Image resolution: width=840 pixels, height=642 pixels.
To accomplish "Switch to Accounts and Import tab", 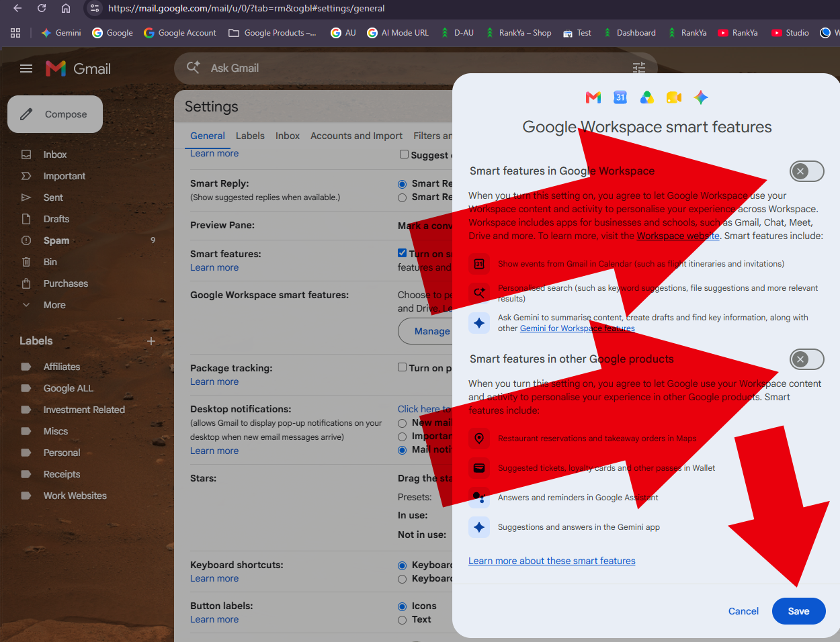I will pyautogui.click(x=356, y=136).
